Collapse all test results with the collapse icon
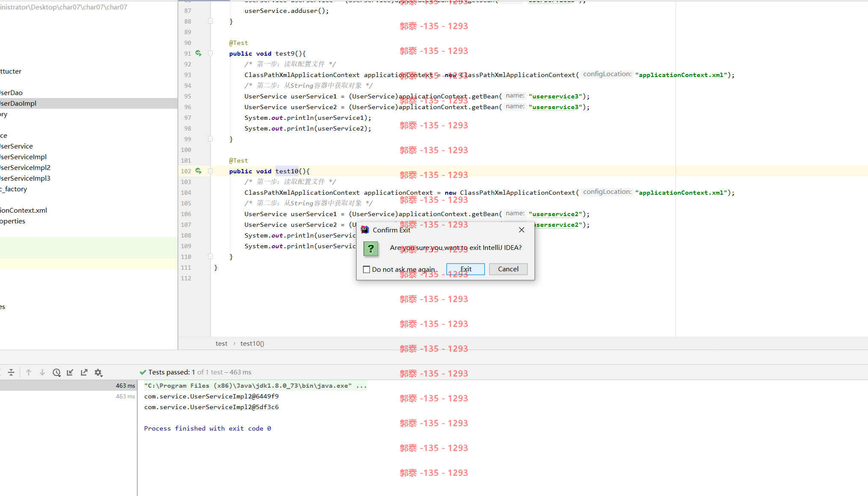The image size is (868, 496). [11, 372]
